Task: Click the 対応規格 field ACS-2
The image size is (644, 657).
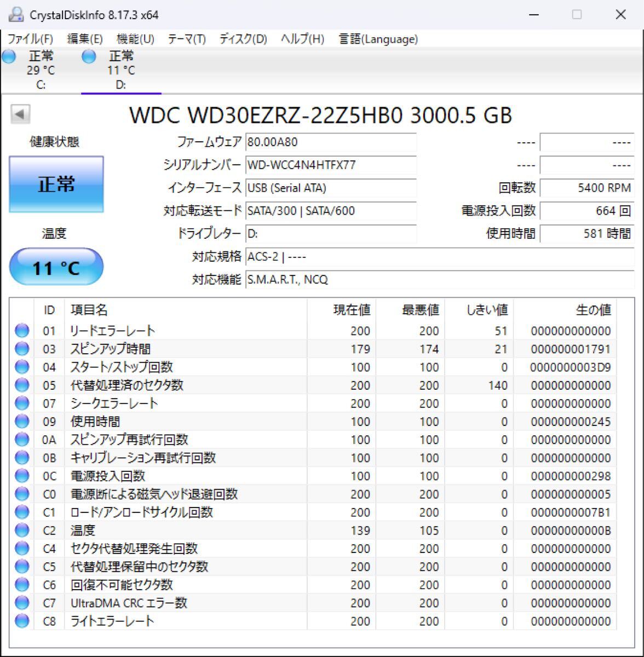Action: (440, 257)
